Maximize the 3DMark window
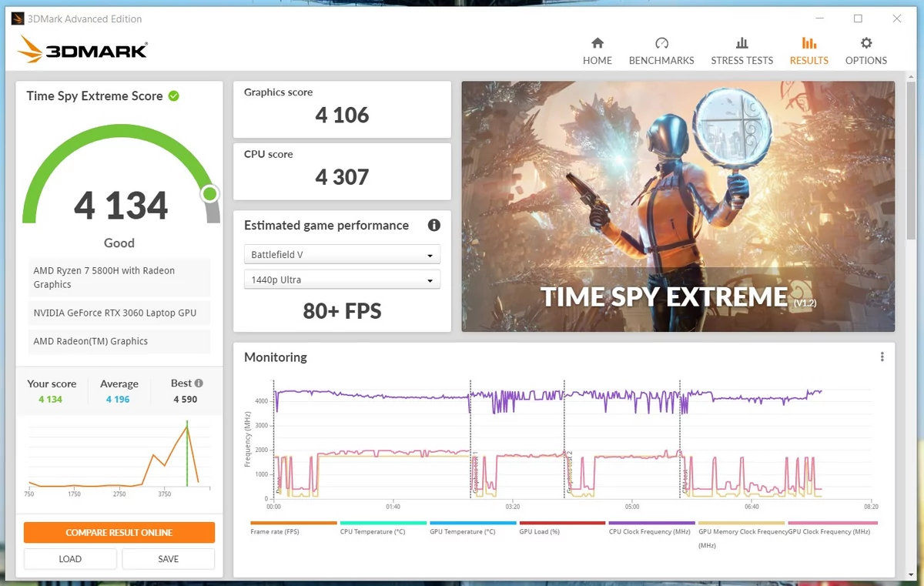Screen dimensions: 924x586 click(858, 18)
